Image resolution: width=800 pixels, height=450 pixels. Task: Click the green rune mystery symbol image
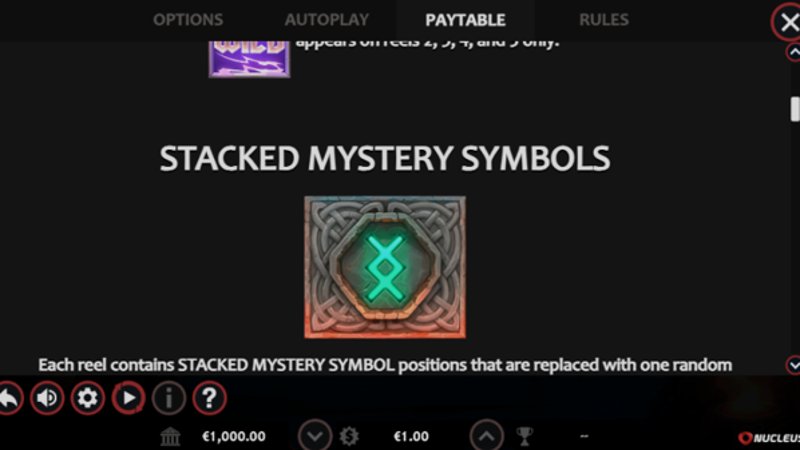pyautogui.click(x=385, y=267)
